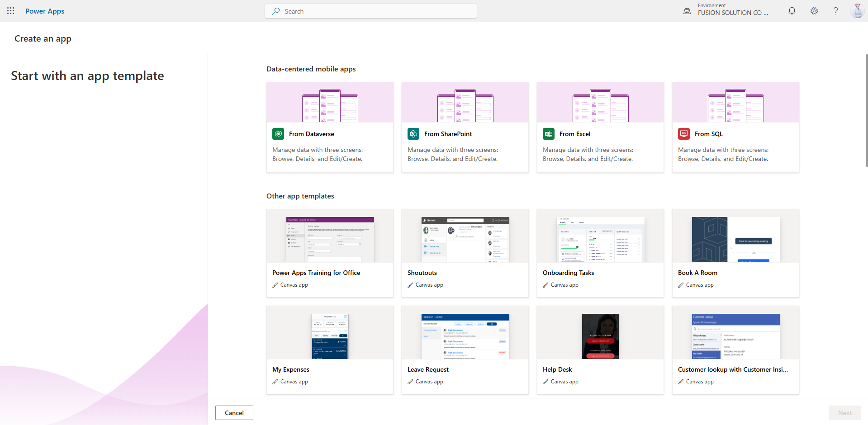Click the Onboarding Tasks title
Screen dimensions: 868x425
[x=568, y=273]
